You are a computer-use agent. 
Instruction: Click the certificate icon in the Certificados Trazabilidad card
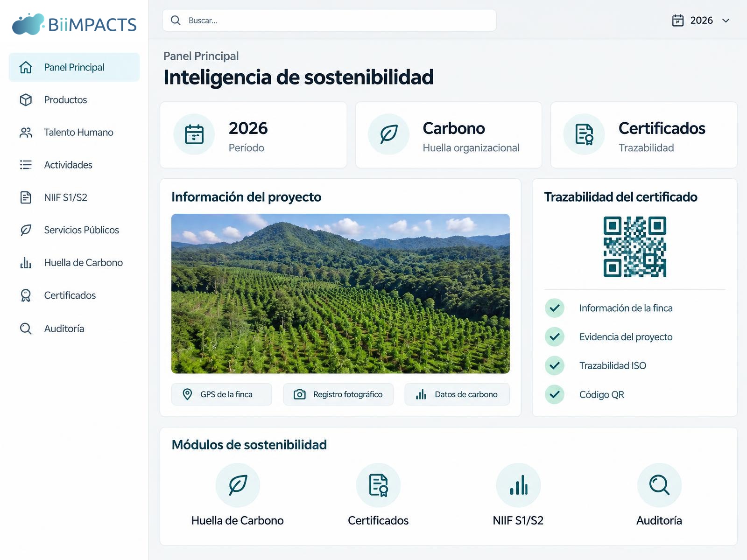pos(584,134)
